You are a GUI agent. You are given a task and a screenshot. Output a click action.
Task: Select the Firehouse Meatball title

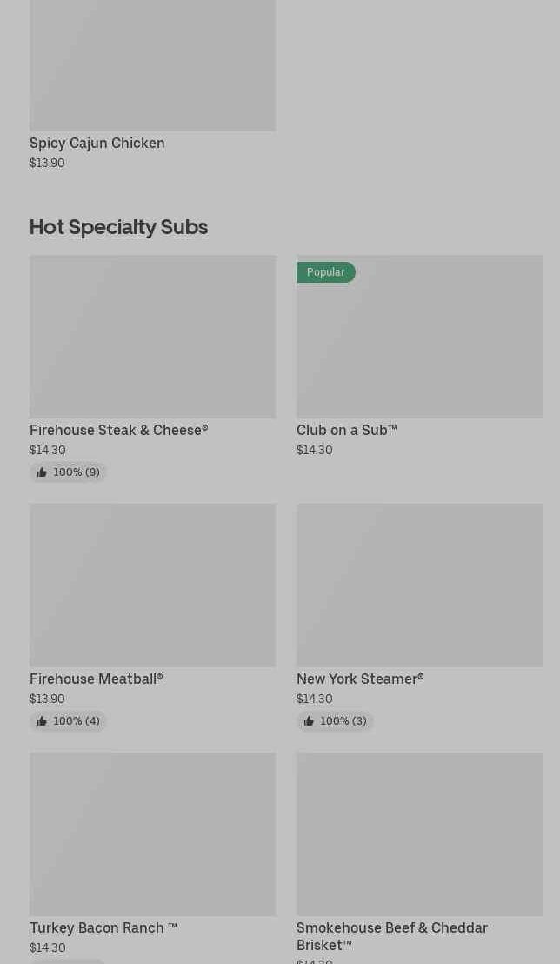tap(96, 679)
